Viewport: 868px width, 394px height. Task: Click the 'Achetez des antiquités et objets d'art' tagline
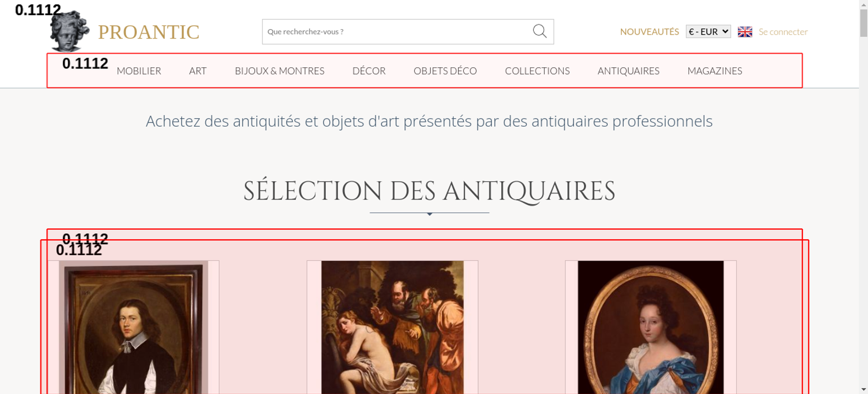coord(429,121)
